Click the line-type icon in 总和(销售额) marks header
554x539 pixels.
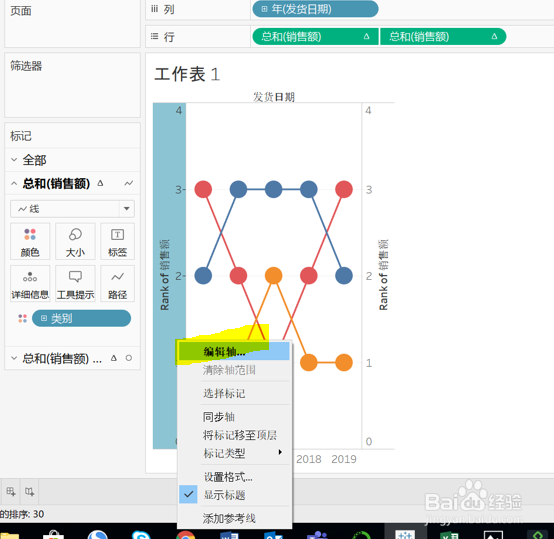point(129,183)
